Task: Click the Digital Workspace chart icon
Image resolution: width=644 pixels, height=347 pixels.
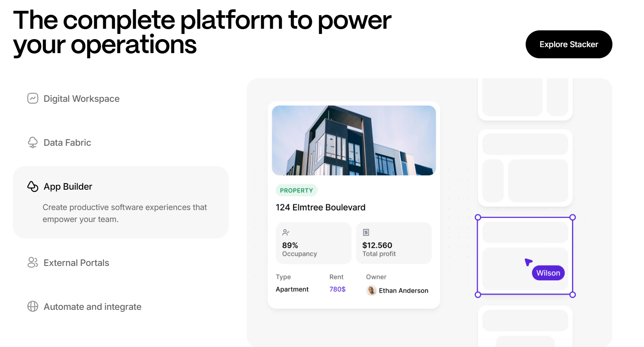Action: pos(32,99)
